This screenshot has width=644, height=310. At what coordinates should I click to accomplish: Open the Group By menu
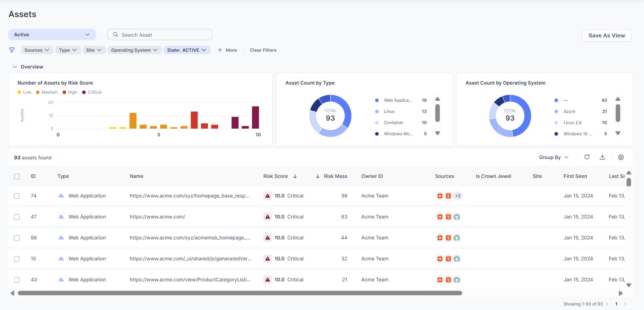pyautogui.click(x=554, y=157)
